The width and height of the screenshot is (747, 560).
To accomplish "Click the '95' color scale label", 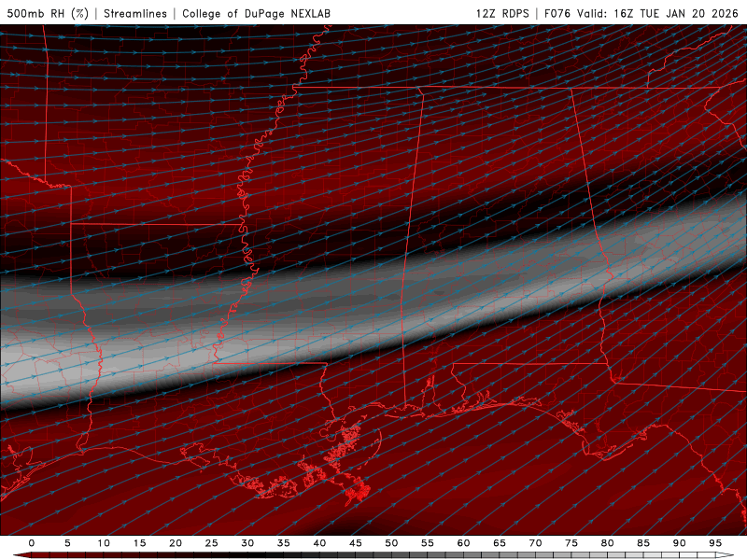I will pos(715,543).
